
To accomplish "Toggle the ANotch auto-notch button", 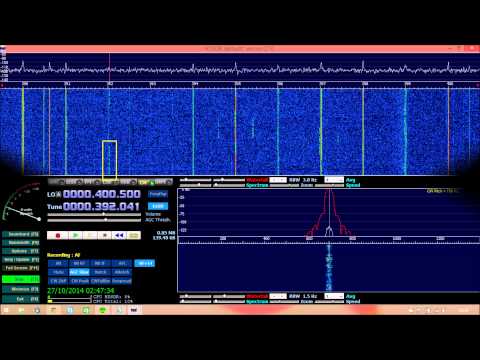I will point(122,272).
